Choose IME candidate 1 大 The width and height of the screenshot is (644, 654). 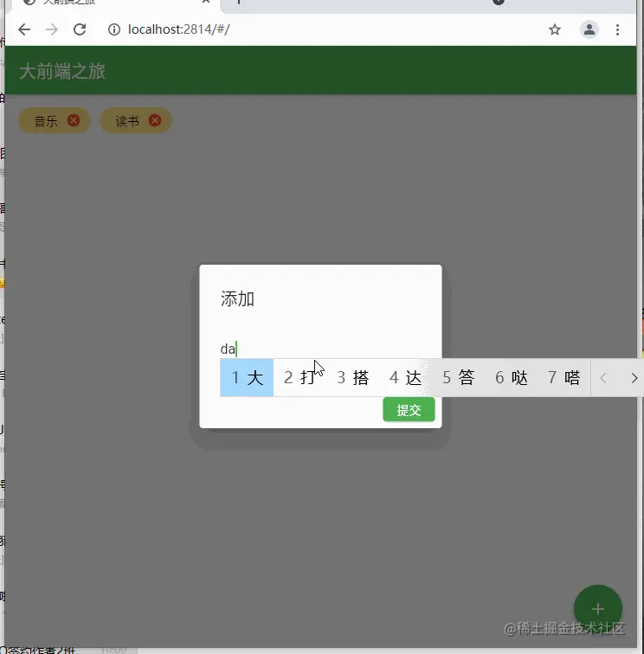click(x=247, y=377)
